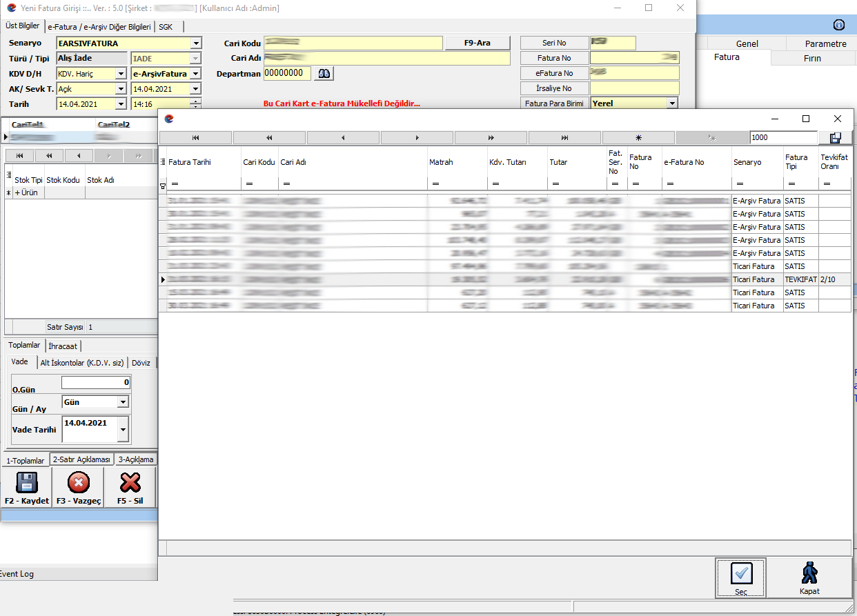Click the time stepper next to 14:16
The image size is (857, 616).
197,104
